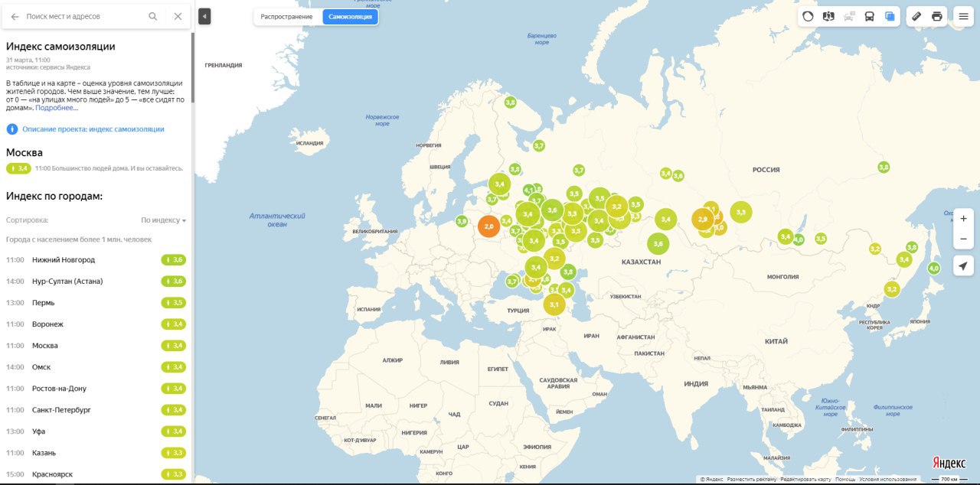980x485 pixels.
Task: Activate the ruler distance tool
Action: click(x=916, y=16)
